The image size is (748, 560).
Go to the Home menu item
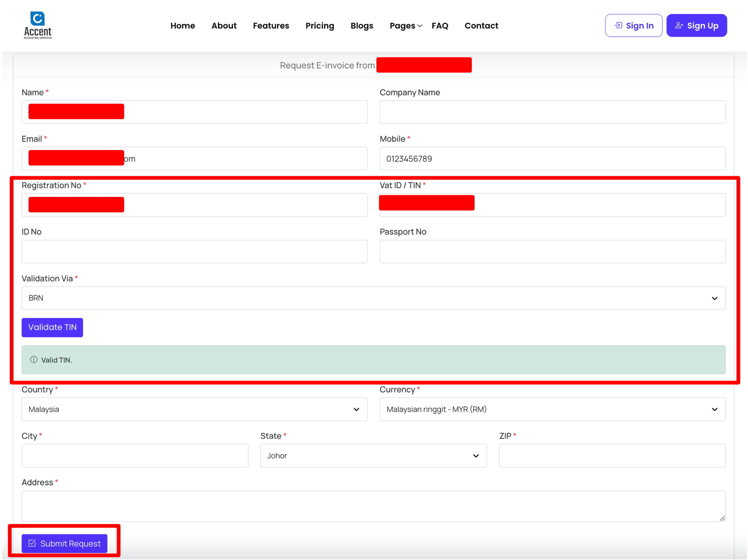[183, 26]
